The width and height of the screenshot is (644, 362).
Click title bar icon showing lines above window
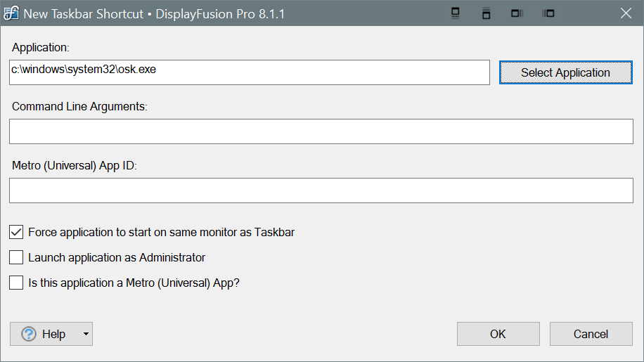[x=487, y=13]
